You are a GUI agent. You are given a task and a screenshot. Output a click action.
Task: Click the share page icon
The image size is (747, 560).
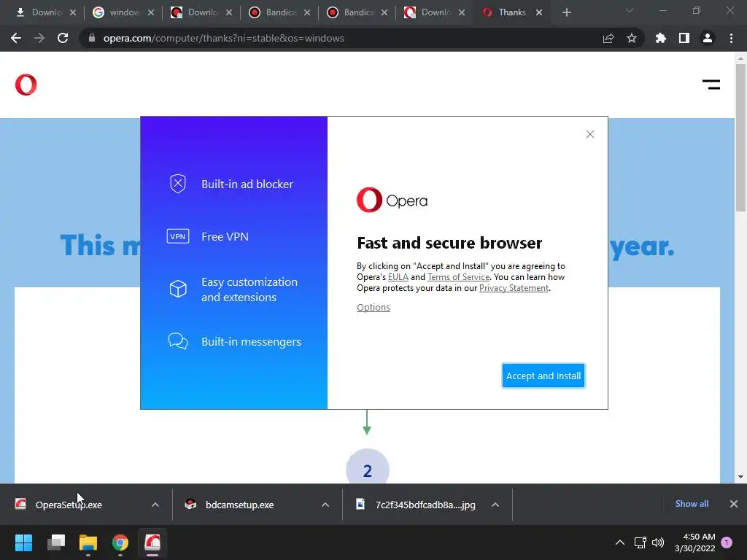(608, 38)
